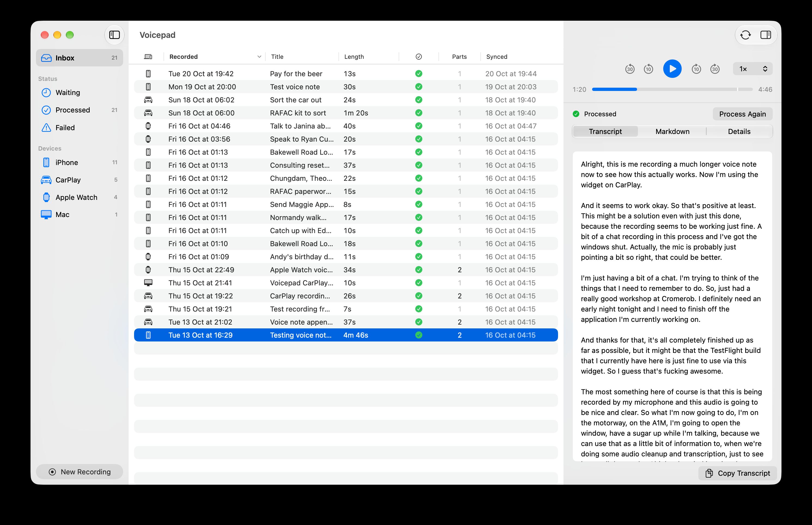Screen dimensions: 812x525
Task: Seek in the audio progress slider
Action: [672, 89]
